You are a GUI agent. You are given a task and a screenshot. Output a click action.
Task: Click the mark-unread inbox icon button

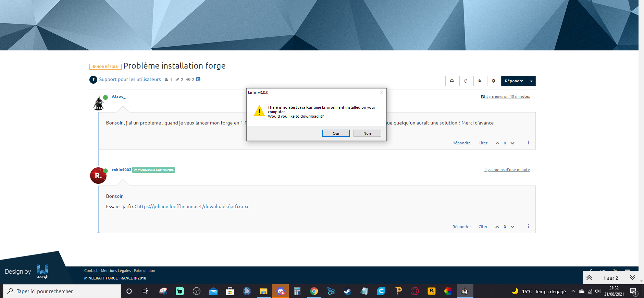452,81
